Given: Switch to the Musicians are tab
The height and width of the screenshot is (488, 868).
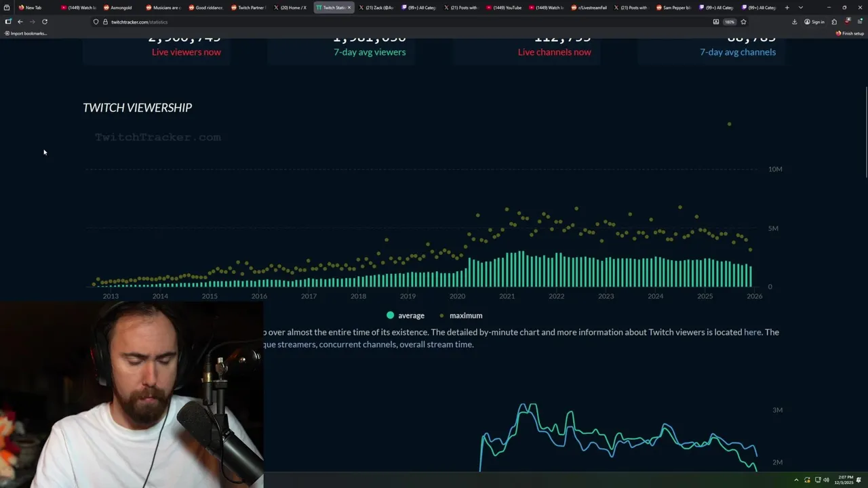Looking at the screenshot, I should coord(163,7).
